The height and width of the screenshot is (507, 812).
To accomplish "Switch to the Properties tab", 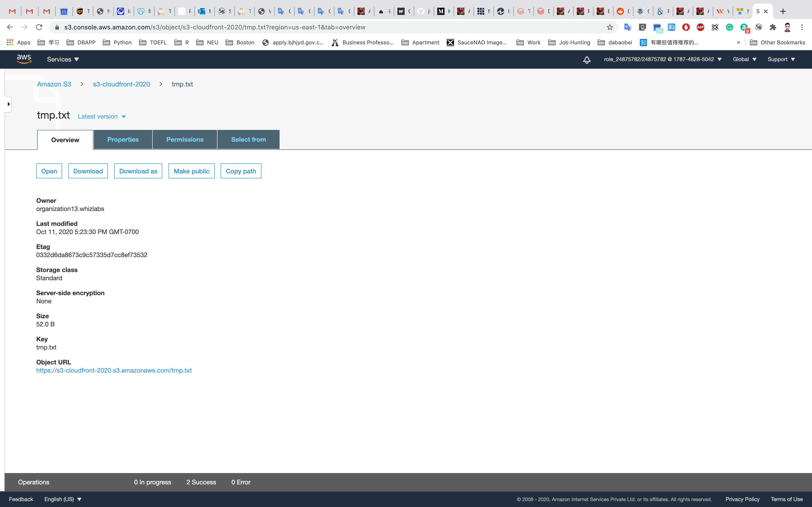I will (123, 139).
